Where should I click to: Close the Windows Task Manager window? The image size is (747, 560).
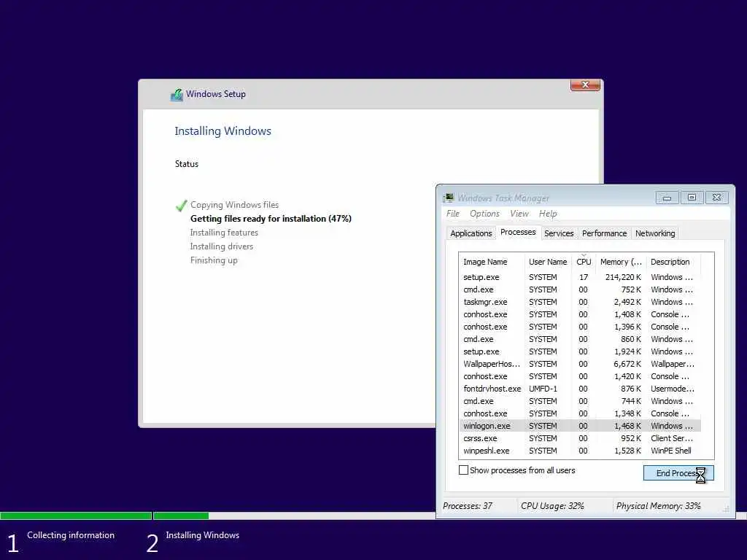[716, 197]
